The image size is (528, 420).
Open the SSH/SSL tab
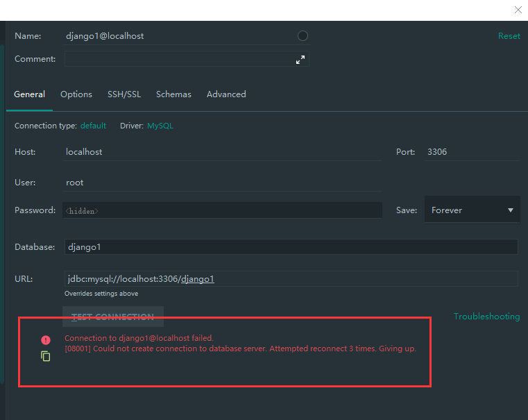point(124,94)
